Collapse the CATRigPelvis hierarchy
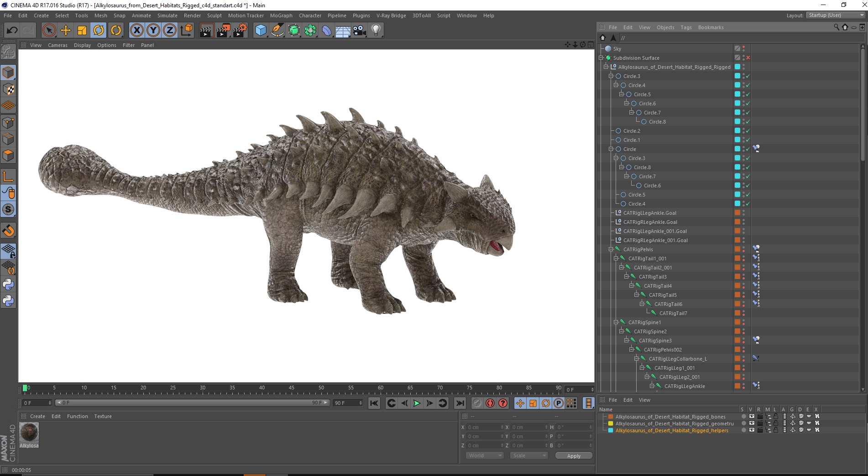The width and height of the screenshot is (868, 476). (611, 249)
